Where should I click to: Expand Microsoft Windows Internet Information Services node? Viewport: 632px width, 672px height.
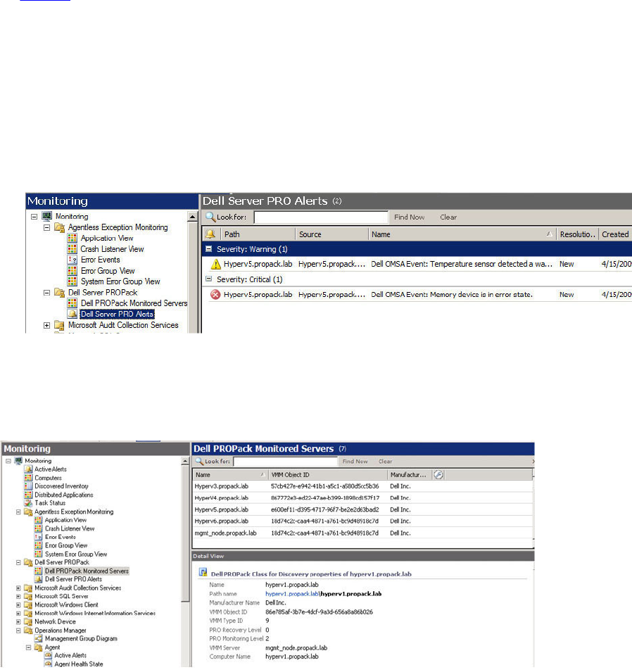tap(18, 614)
